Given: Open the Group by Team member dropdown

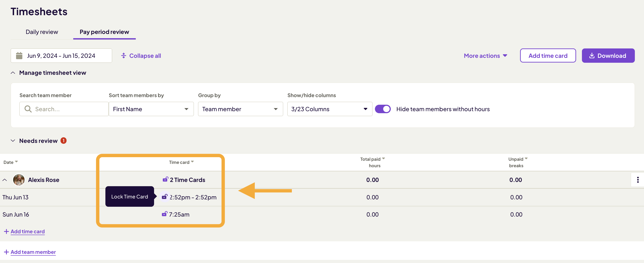Looking at the screenshot, I should click(x=240, y=109).
